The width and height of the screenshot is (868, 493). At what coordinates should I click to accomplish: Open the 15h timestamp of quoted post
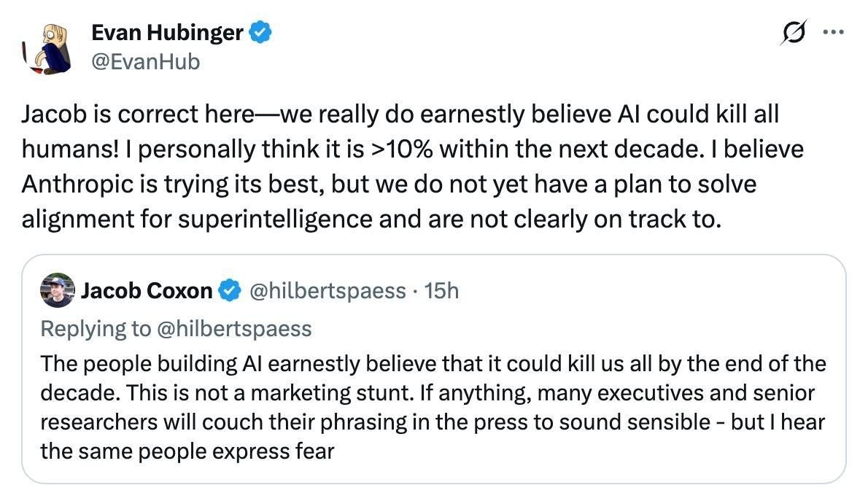[442, 290]
